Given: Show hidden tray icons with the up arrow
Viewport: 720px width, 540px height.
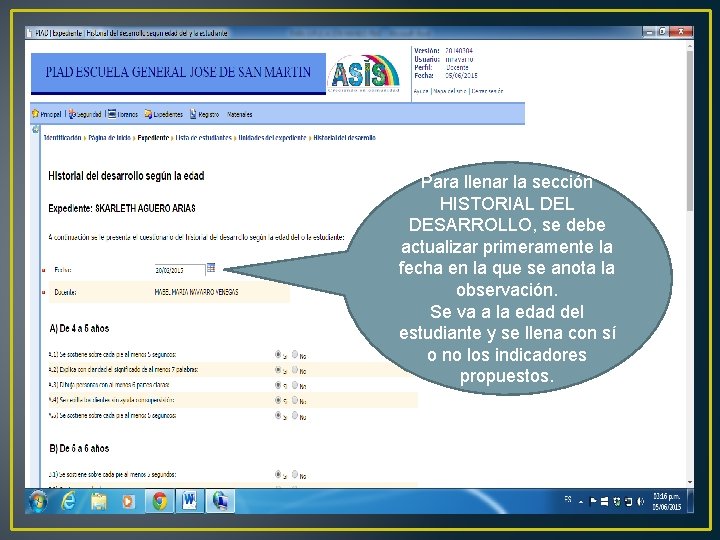Looking at the screenshot, I should tap(581, 502).
